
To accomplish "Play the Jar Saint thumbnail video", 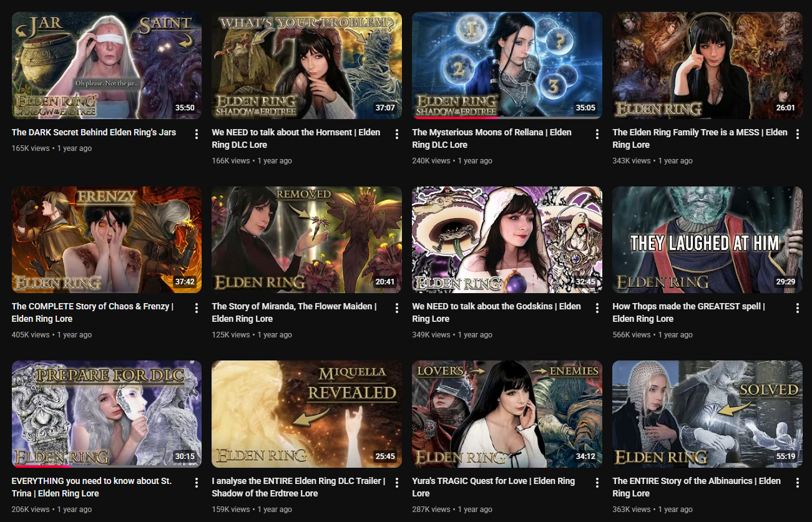I will [x=107, y=65].
